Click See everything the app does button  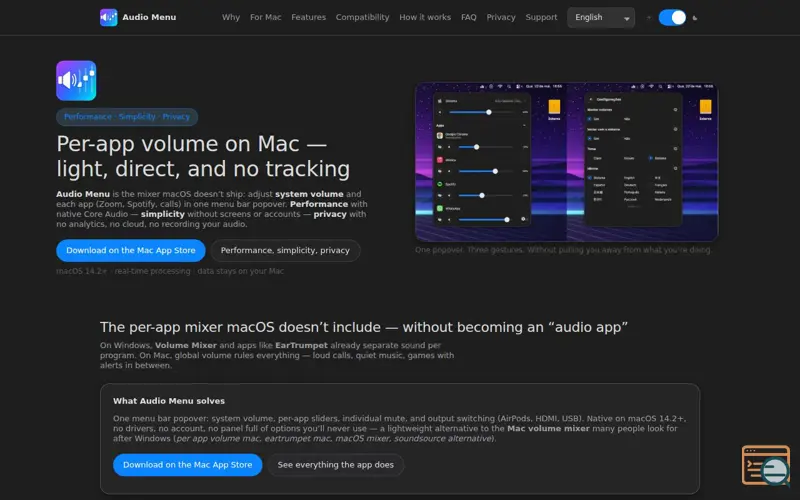336,465
